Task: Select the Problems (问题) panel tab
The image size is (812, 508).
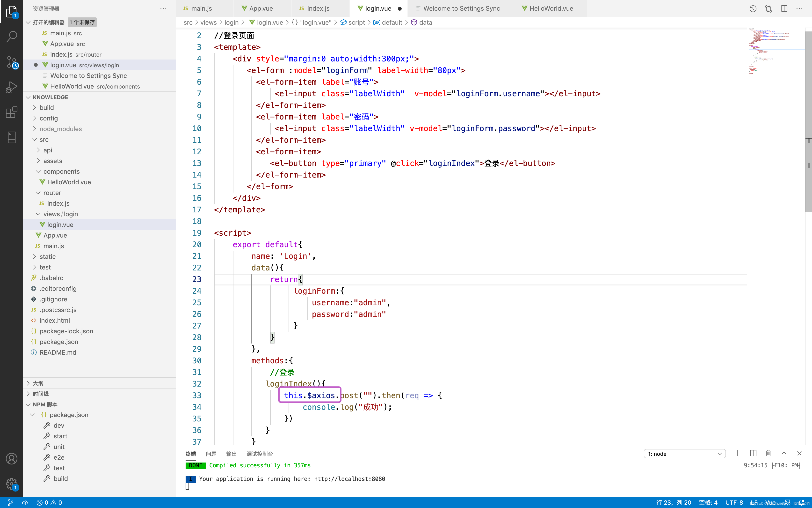Action: (x=211, y=454)
